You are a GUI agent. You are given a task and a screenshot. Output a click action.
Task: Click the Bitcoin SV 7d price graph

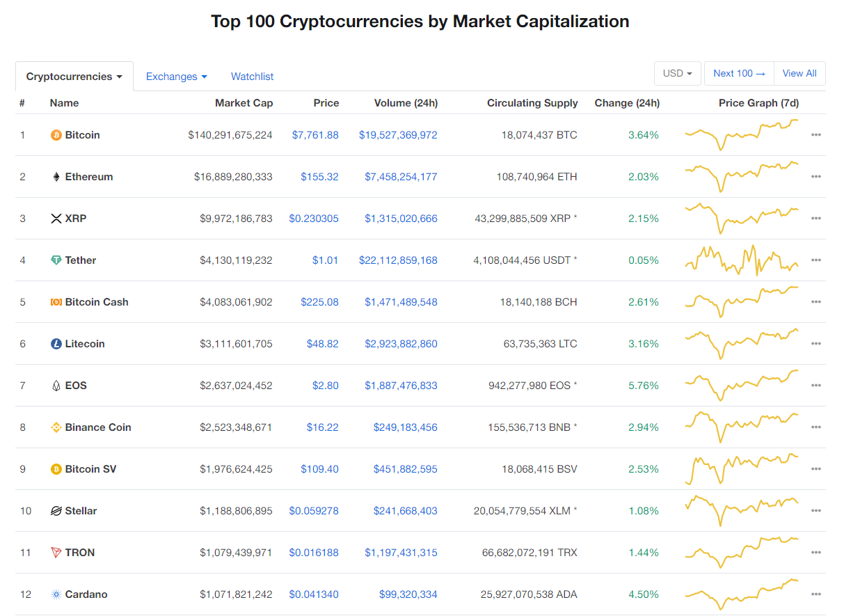pos(742,469)
